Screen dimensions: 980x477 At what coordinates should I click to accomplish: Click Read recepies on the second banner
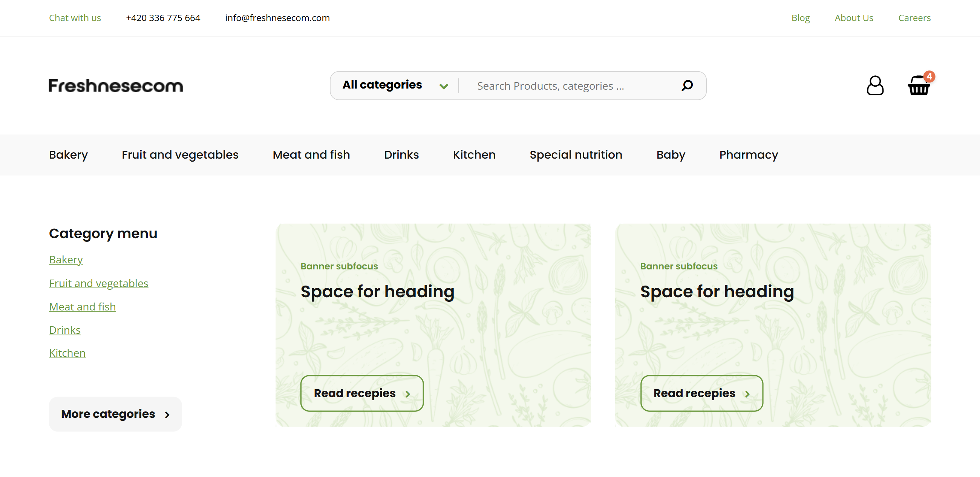click(701, 393)
